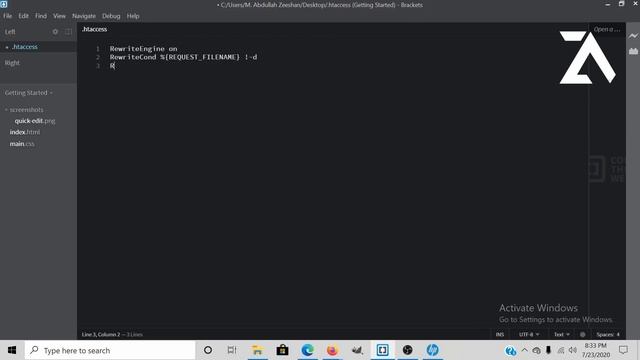Click the .htaccess editor pane header
This screenshot has width=640, height=360.
pos(94,29)
